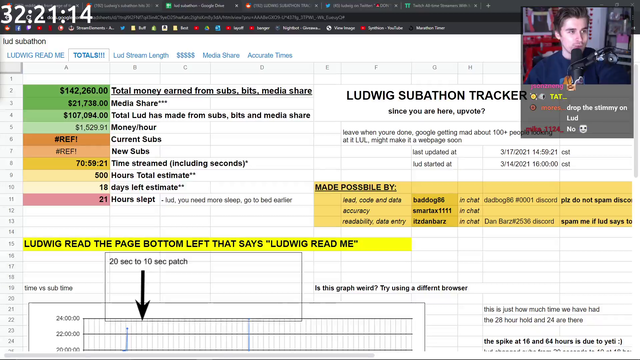The width and height of the screenshot is (640, 360).
Task: Open the layoff bookmark
Action: [x=235, y=28]
